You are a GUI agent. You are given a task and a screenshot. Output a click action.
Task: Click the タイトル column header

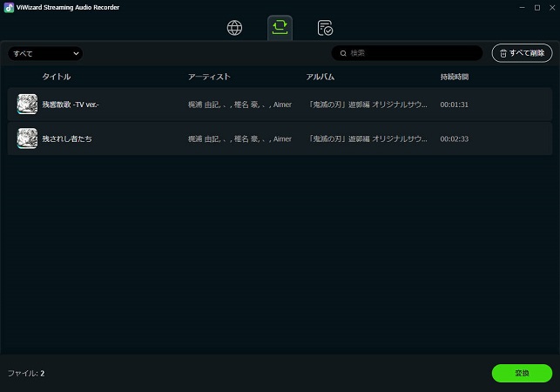pos(57,77)
